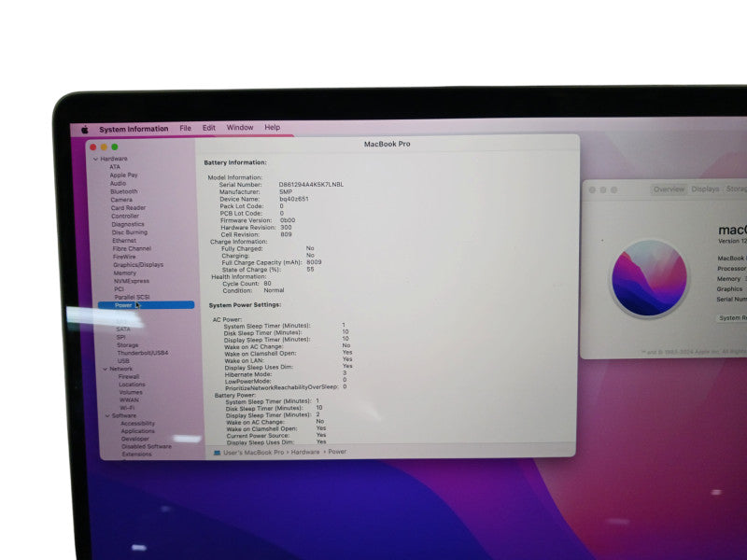
Task: Select Apple Pay in the sidebar
Action: 123,175
